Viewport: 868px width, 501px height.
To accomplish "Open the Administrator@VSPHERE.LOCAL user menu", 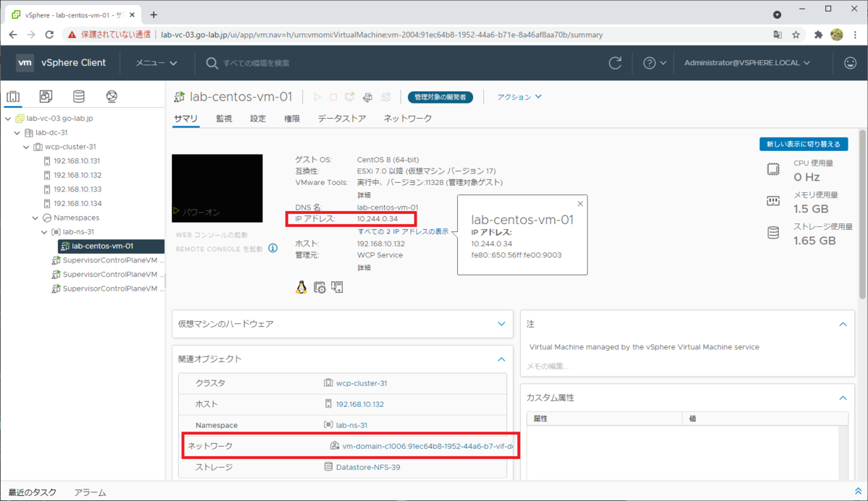I will tap(747, 63).
